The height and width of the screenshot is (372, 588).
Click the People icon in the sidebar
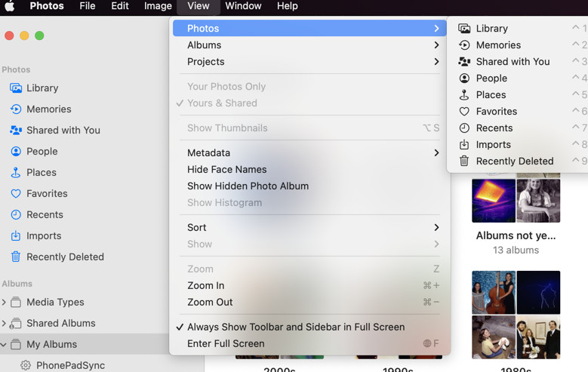[16, 151]
